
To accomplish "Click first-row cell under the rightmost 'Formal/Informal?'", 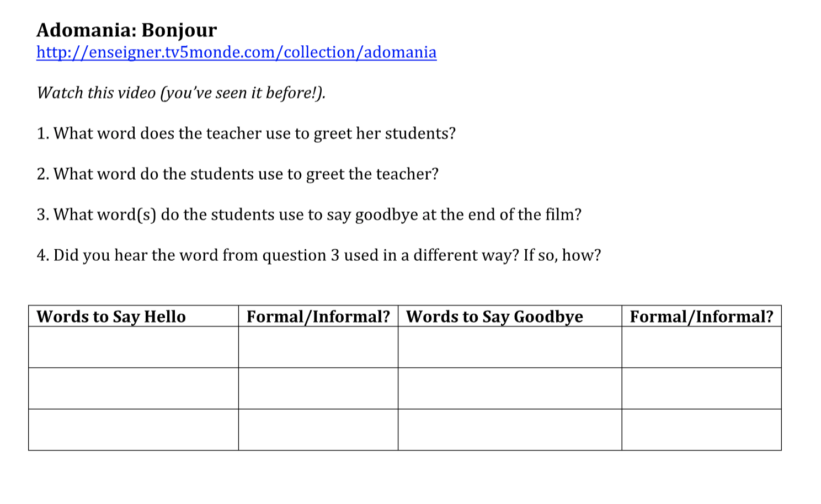I will (701, 347).
